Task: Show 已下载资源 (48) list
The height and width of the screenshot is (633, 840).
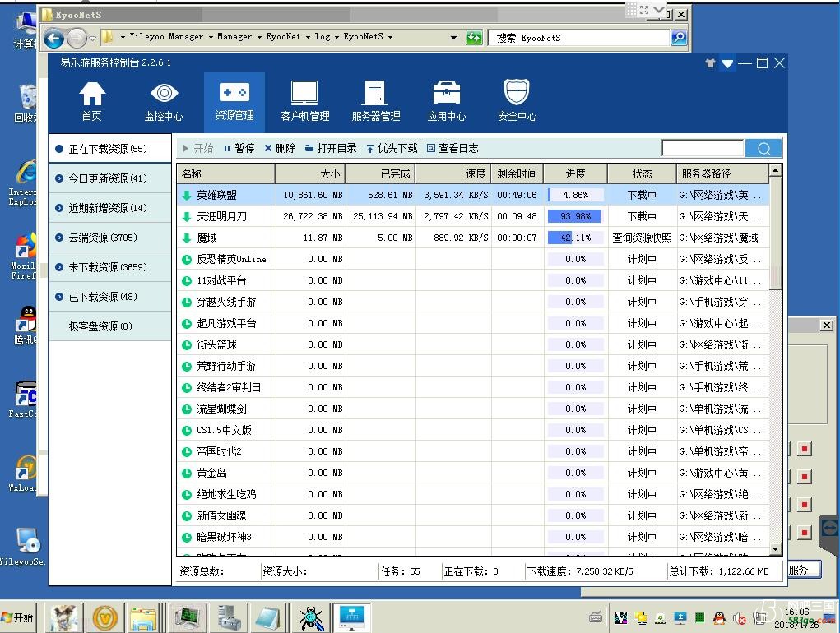Action: (x=109, y=297)
